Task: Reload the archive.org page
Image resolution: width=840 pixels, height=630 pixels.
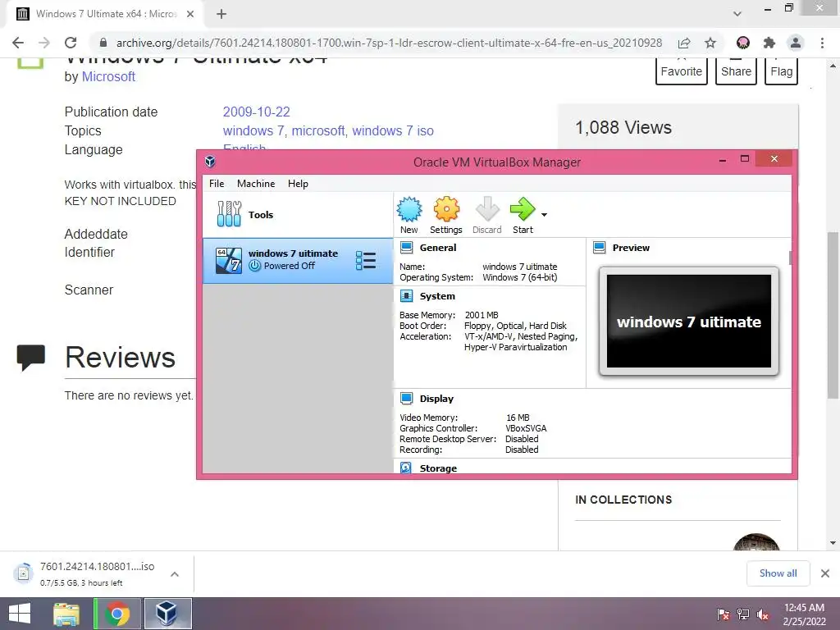Action: point(71,43)
